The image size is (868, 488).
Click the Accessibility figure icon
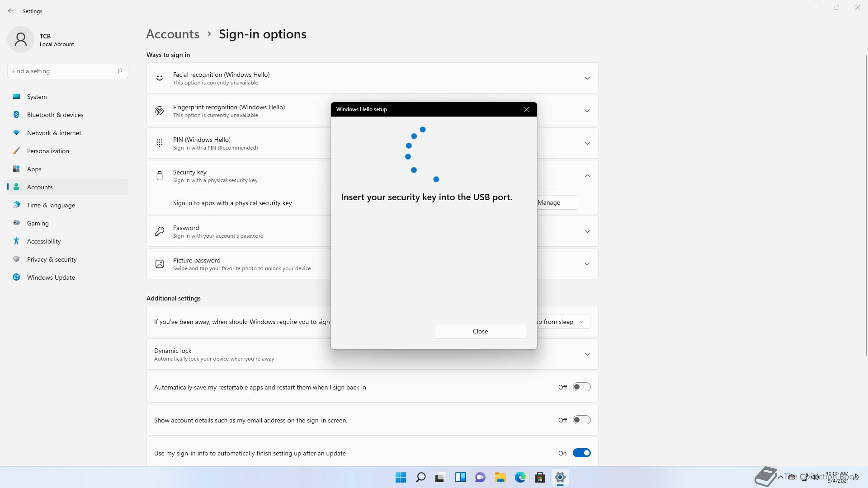[x=16, y=241]
